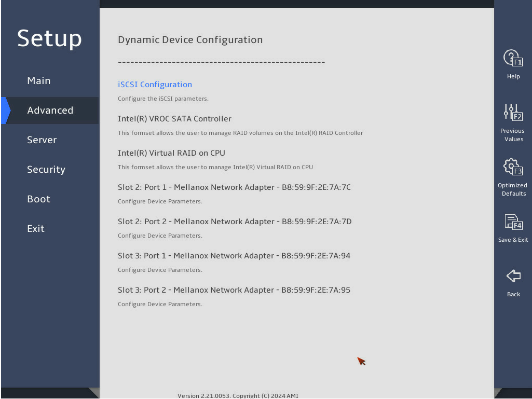Open the Main menu section
The image size is (532, 399).
(x=39, y=81)
